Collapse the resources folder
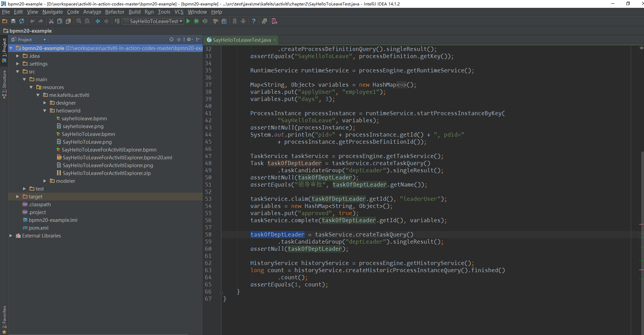Screen dimensions: 644x335 31,87
